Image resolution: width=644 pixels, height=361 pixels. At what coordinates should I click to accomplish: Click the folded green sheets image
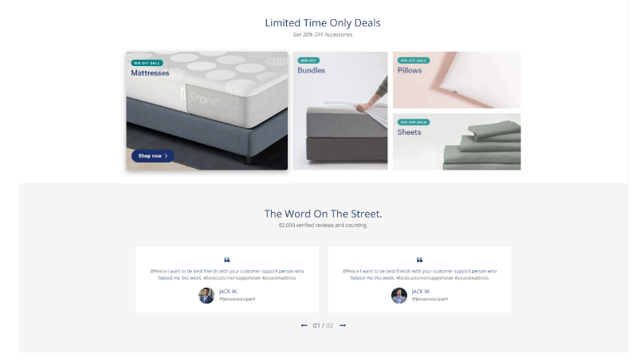pyautogui.click(x=481, y=145)
